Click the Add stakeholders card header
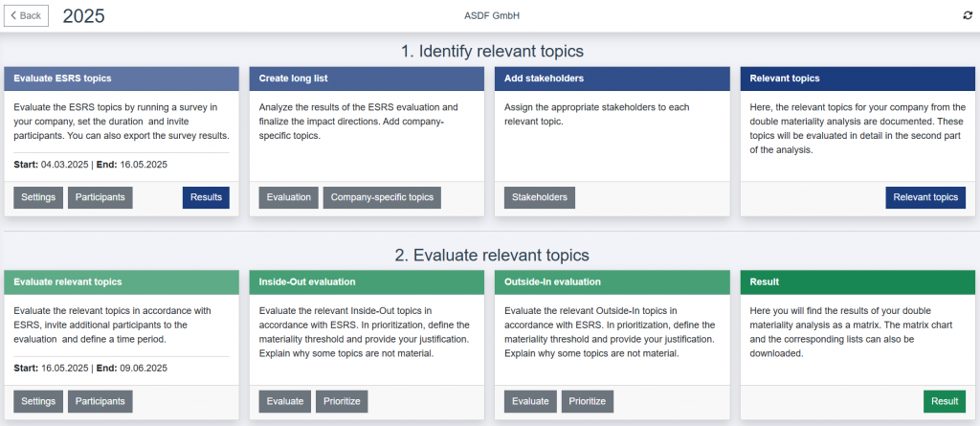This screenshot has width=980, height=426. tap(612, 78)
